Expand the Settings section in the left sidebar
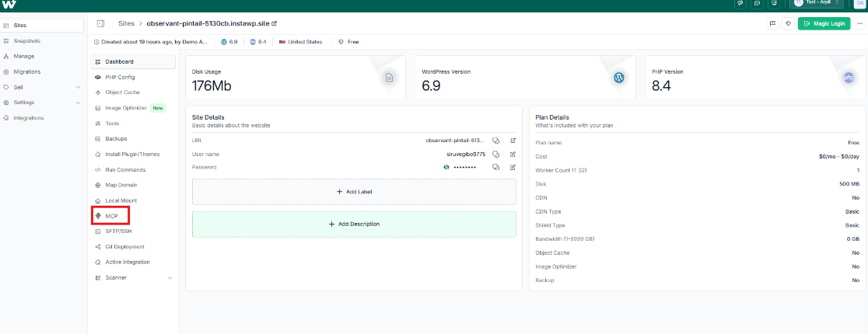The height and width of the screenshot is (334, 868). pyautogui.click(x=78, y=103)
